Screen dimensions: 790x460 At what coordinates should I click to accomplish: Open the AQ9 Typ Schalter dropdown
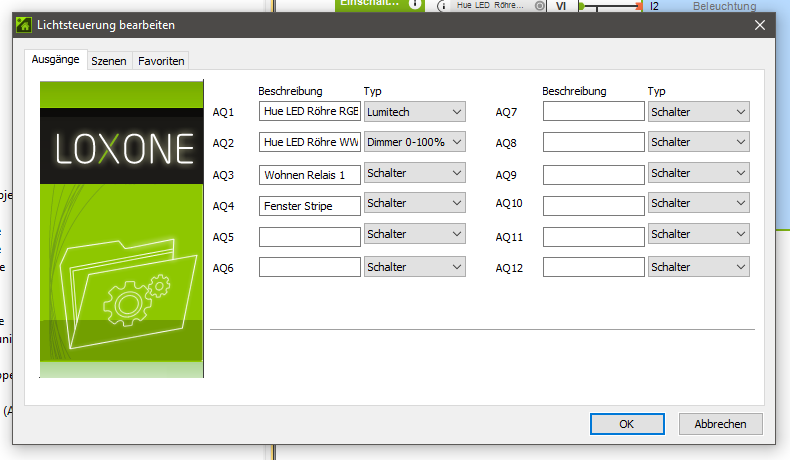coord(699,173)
